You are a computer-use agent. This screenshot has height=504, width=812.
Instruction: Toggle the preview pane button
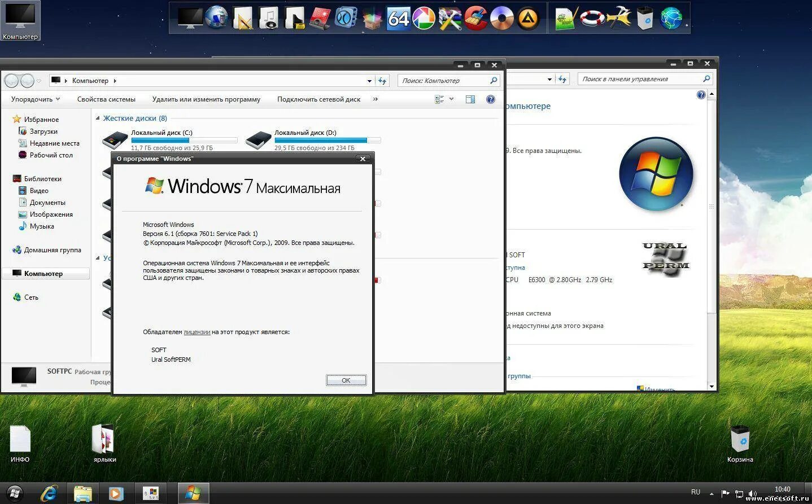tap(470, 99)
